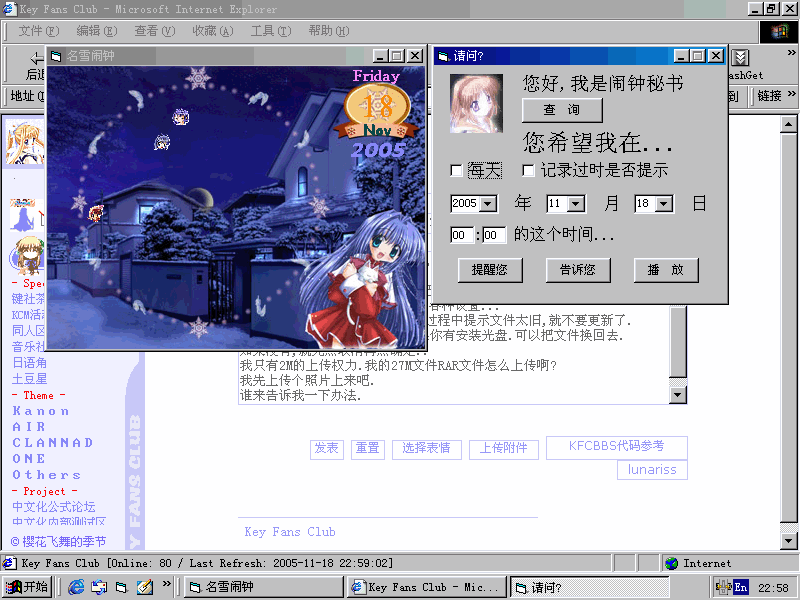Click the lunariss button

pyautogui.click(x=652, y=470)
